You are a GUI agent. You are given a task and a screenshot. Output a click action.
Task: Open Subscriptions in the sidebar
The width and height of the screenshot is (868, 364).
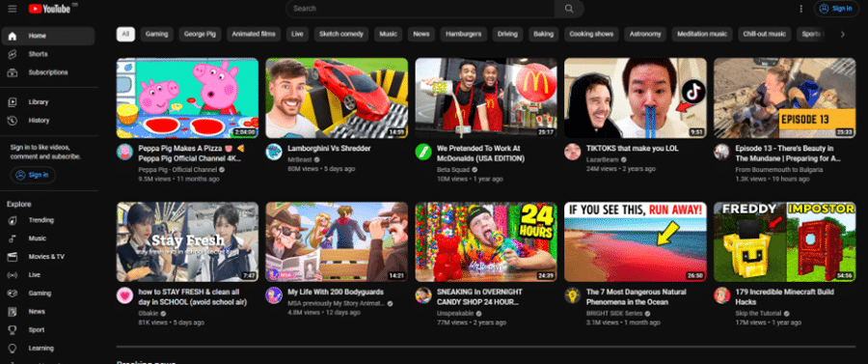[47, 72]
